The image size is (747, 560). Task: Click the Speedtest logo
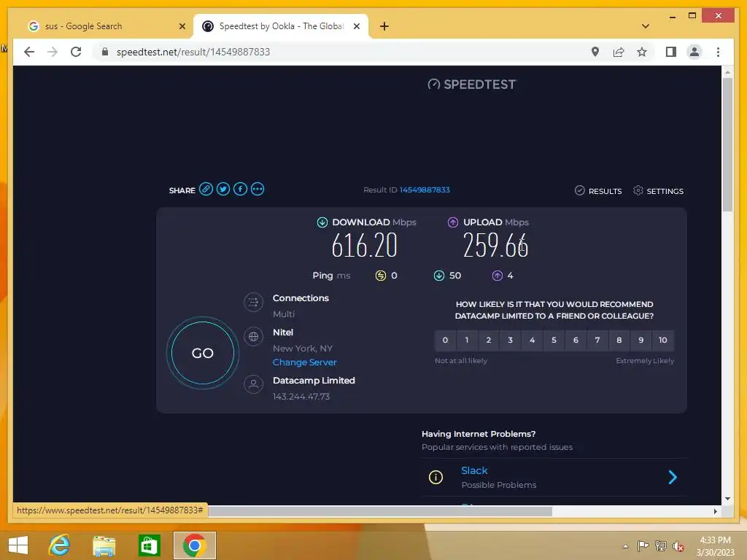click(x=472, y=85)
